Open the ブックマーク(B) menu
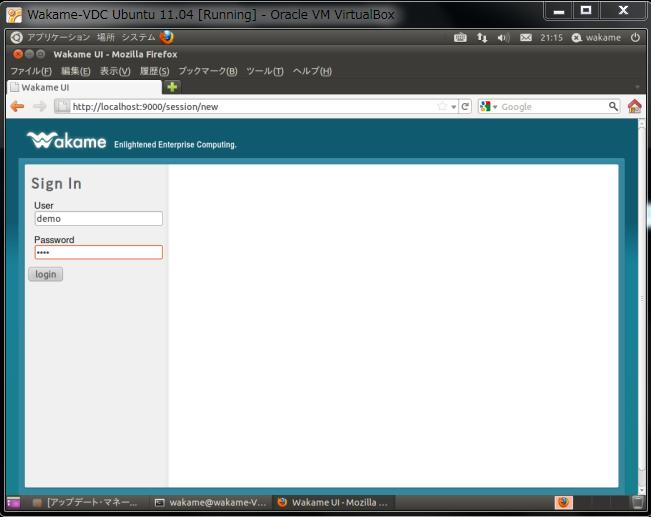651x517 pixels. pyautogui.click(x=208, y=71)
